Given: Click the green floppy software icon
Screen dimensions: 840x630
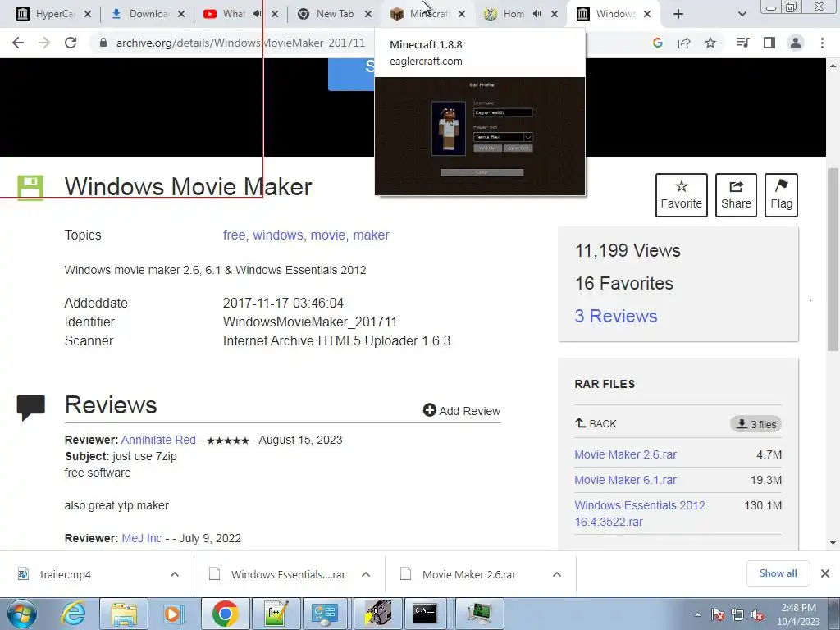Looking at the screenshot, I should click(30, 188).
